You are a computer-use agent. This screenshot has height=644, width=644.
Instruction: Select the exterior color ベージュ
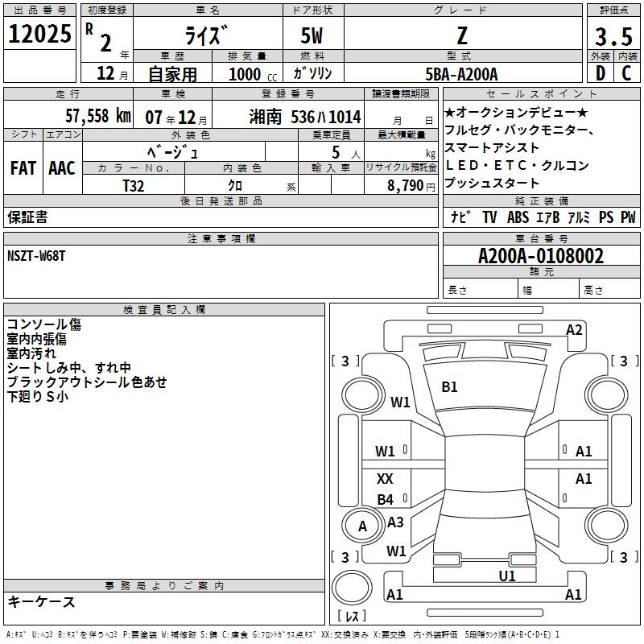click(x=173, y=152)
